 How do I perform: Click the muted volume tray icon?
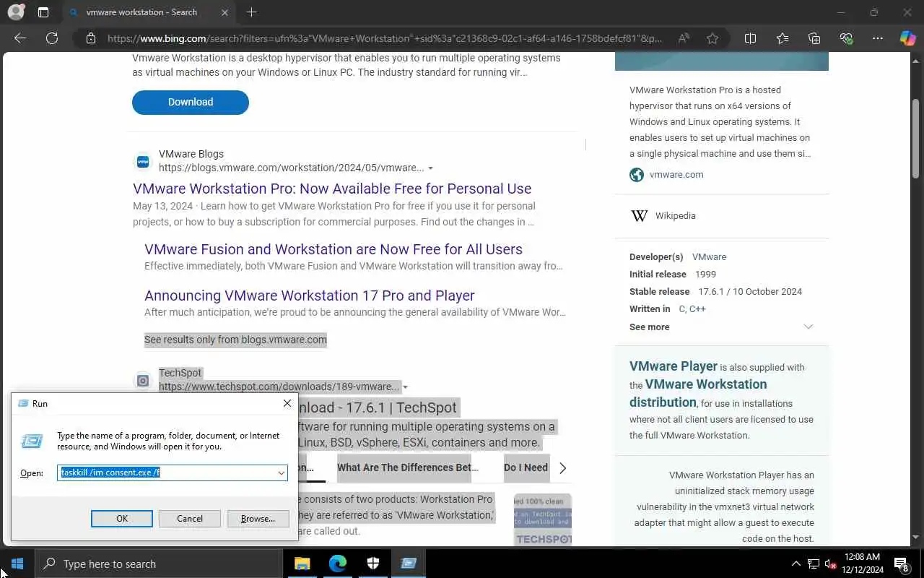click(830, 564)
